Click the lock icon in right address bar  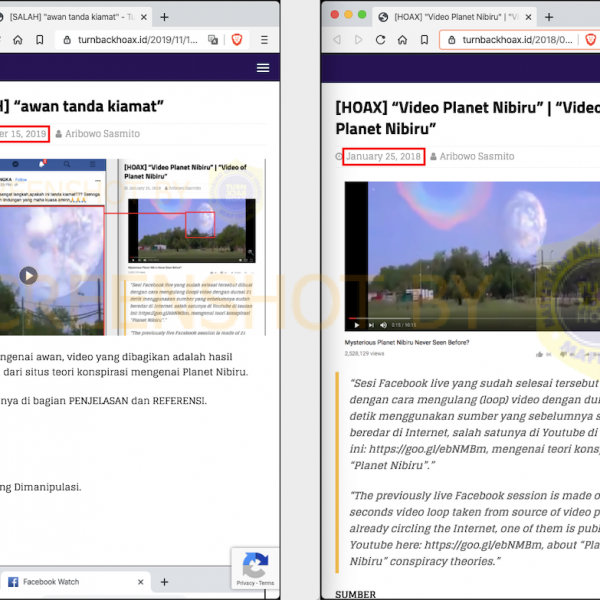click(x=452, y=40)
